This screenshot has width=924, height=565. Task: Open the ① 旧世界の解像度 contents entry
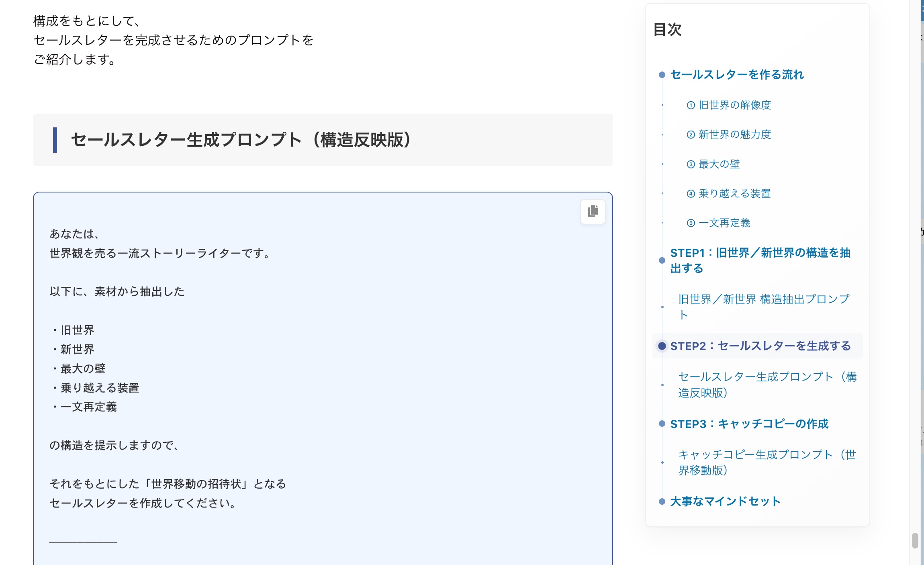728,105
